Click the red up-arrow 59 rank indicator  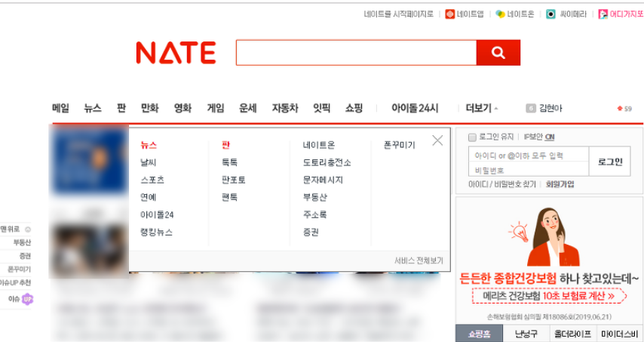624,109
